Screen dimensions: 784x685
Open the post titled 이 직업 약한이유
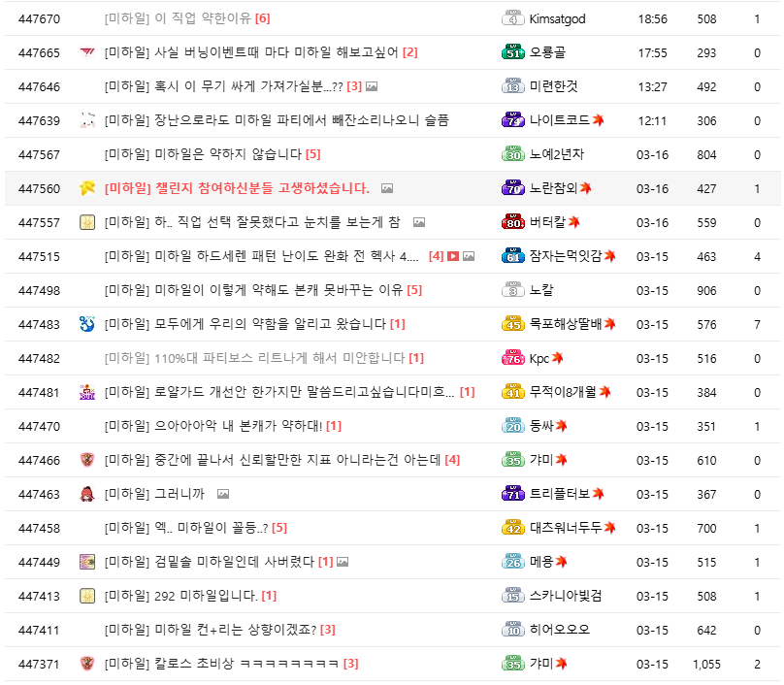click(x=203, y=18)
